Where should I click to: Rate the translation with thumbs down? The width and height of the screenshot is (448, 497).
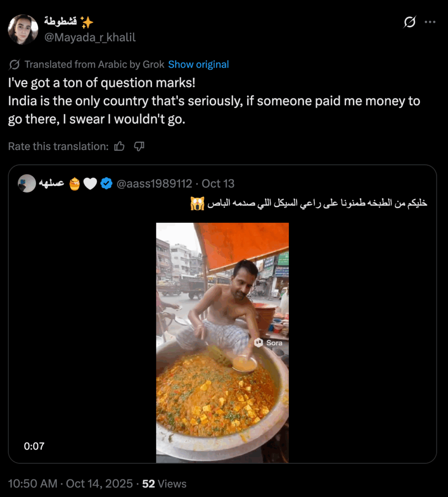139,146
